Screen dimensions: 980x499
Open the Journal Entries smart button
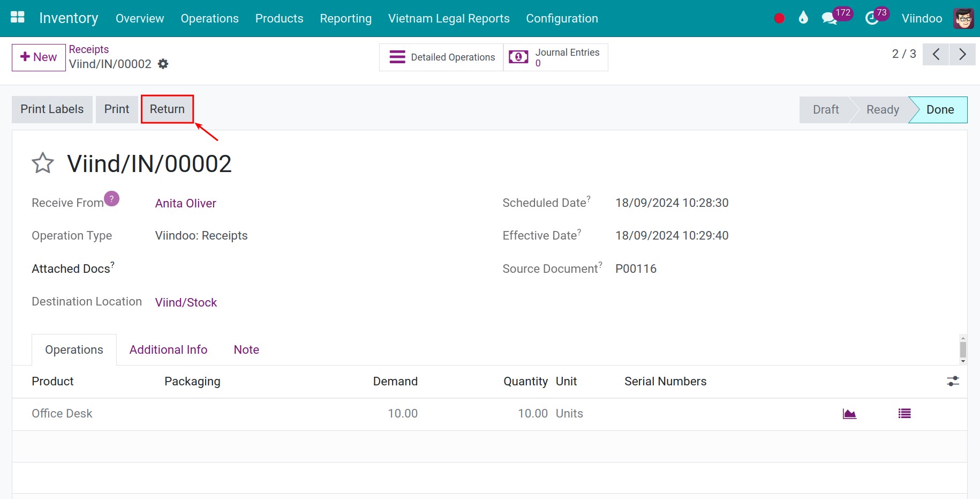pos(555,57)
